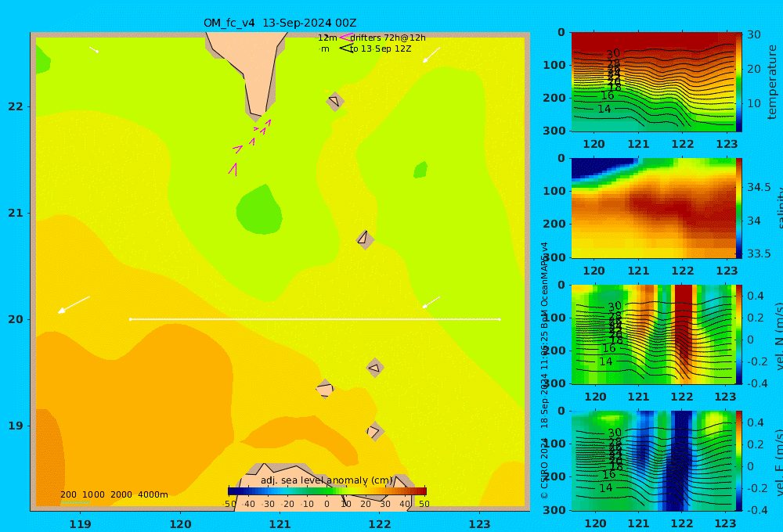Click the adj. sea level anomaly colorbar
This screenshot has height=532, width=783.
(327, 491)
